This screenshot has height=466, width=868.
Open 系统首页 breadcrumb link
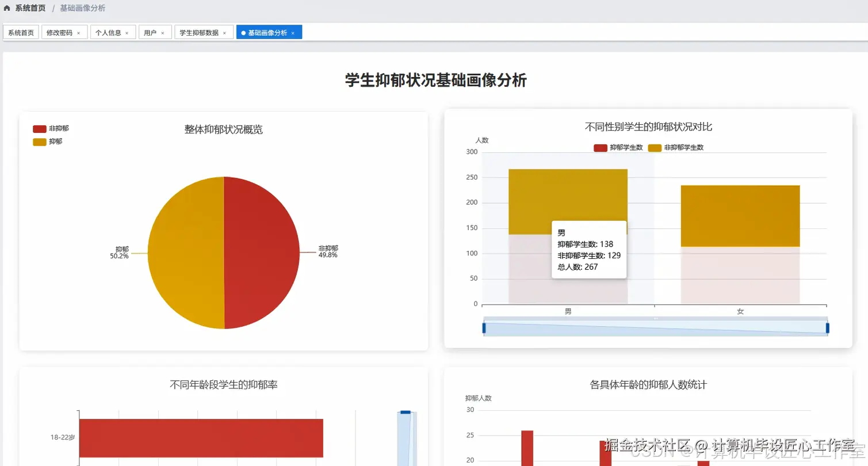30,8
